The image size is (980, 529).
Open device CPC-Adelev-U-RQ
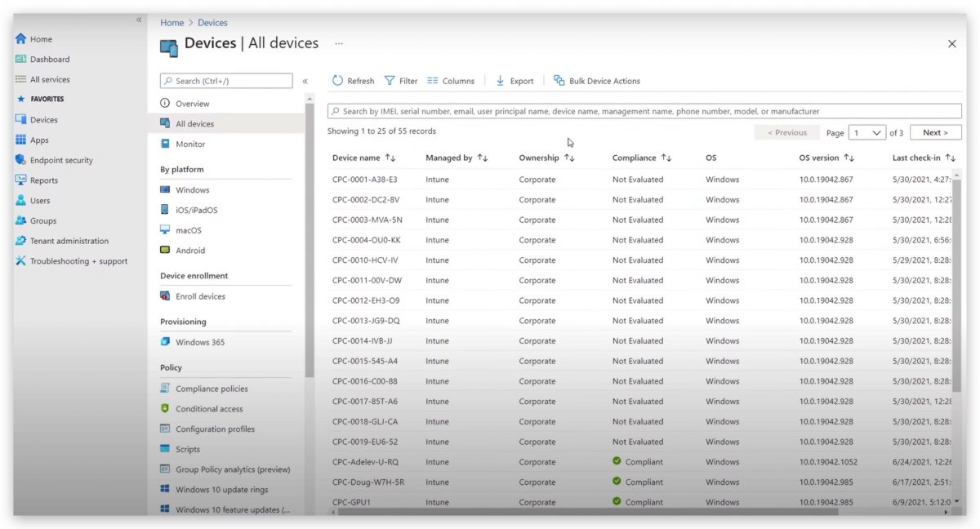tap(365, 462)
